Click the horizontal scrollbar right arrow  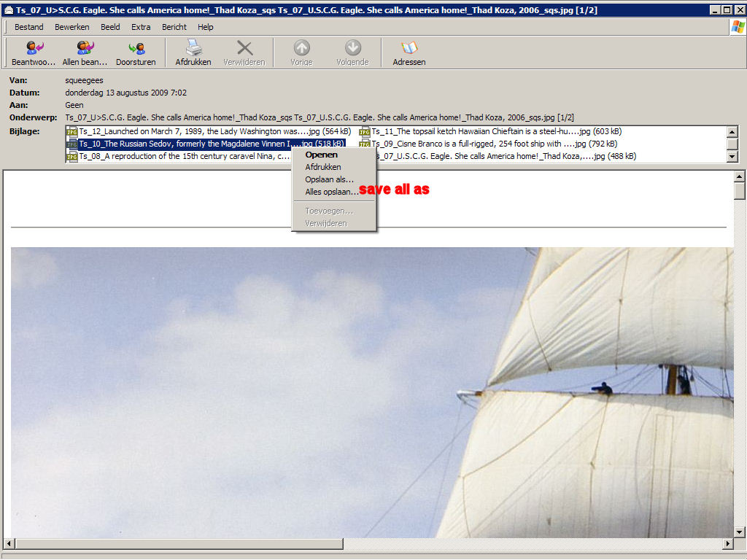click(x=727, y=543)
